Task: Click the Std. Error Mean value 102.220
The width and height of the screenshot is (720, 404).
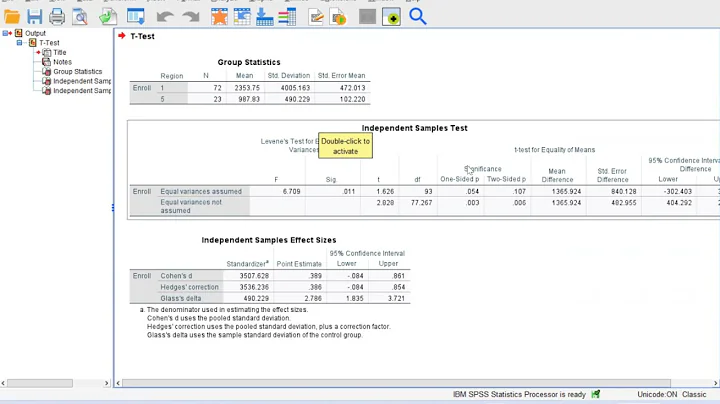Action: pos(353,99)
